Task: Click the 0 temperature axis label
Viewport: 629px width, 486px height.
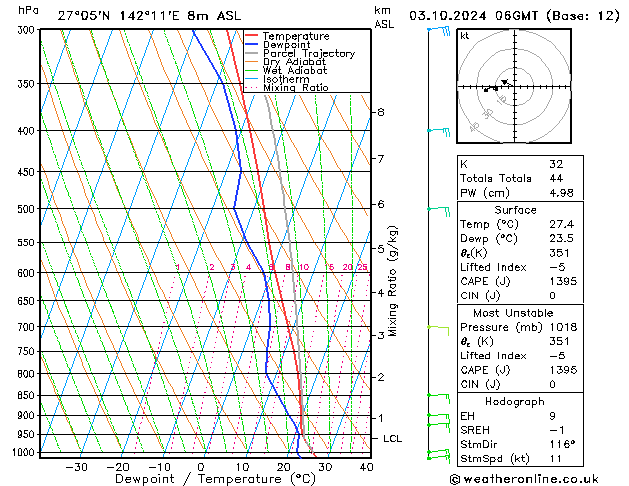Action: coord(201,467)
